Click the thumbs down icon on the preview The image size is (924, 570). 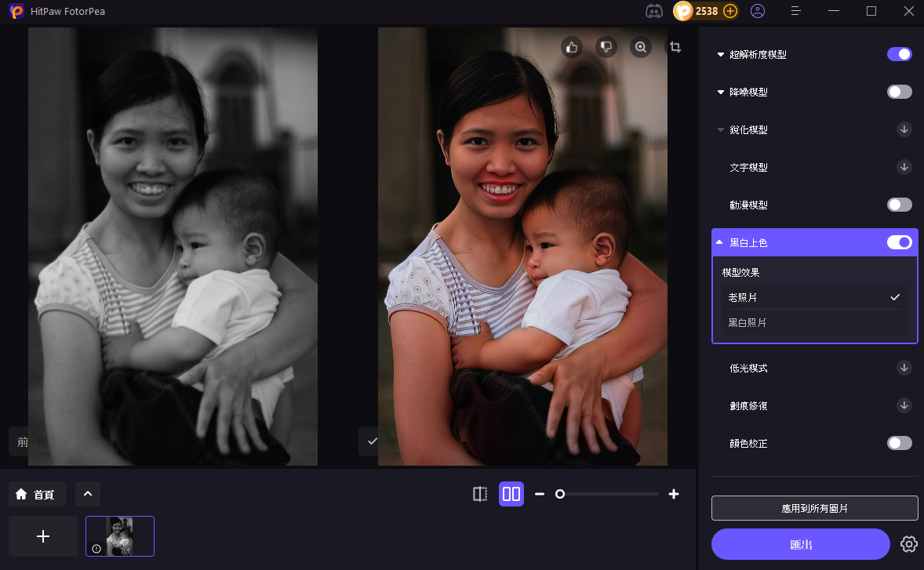[x=606, y=47]
